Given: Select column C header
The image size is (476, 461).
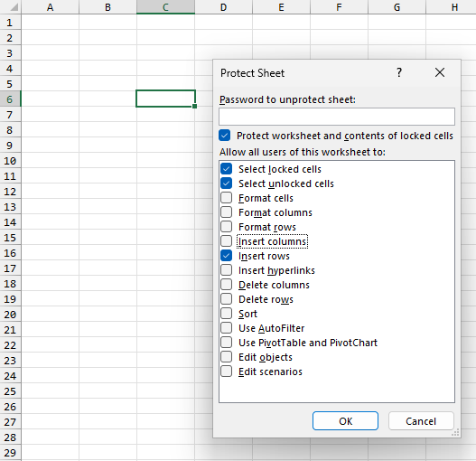Looking at the screenshot, I should (166, 7).
